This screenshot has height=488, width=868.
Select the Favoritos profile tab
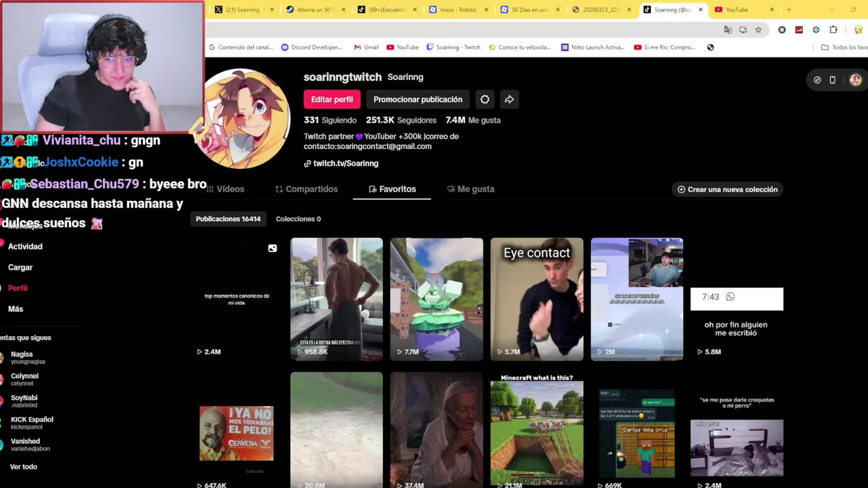(392, 189)
